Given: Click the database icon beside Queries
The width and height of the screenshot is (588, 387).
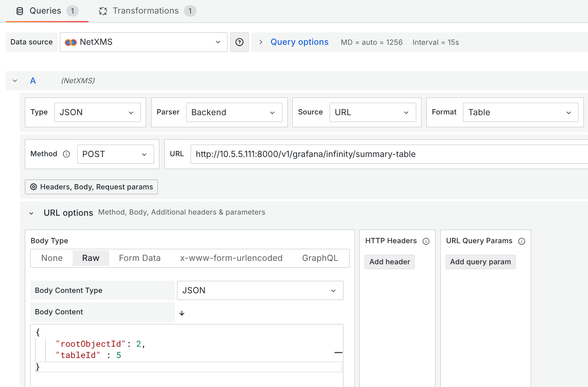Looking at the screenshot, I should tap(19, 11).
